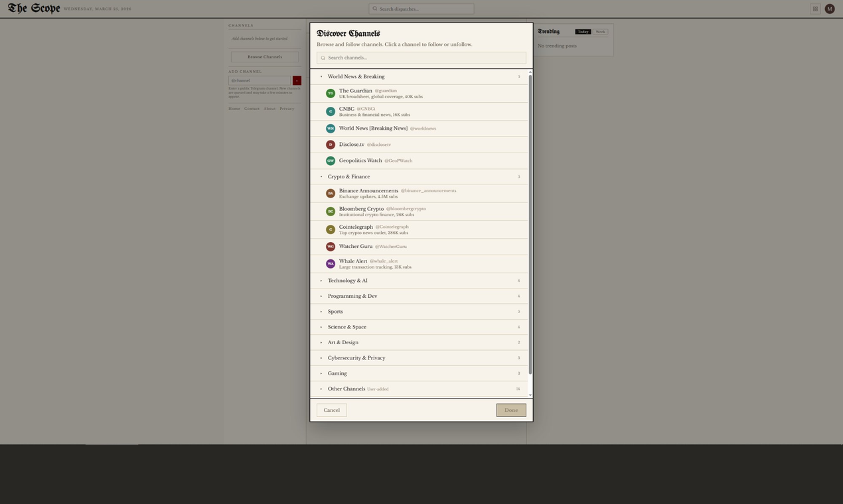Open the Privacy footer link
Viewport: 843px width, 504px height.
287,109
